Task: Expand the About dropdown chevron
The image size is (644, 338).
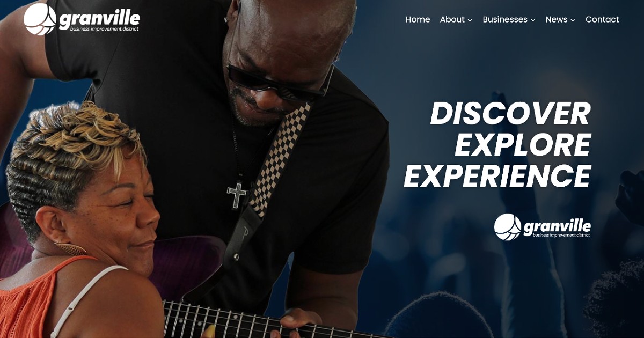Action: click(x=470, y=20)
